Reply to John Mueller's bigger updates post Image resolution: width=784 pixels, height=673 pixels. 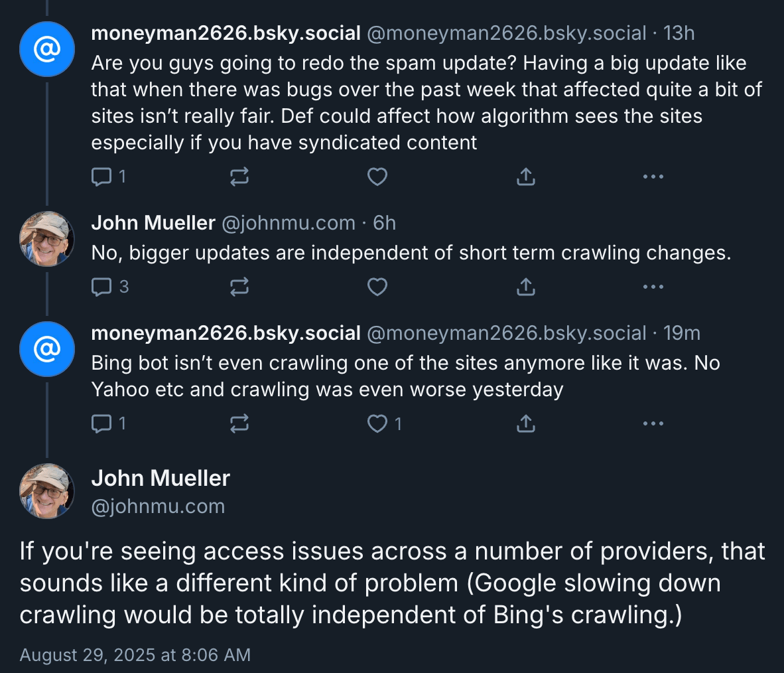pyautogui.click(x=101, y=287)
